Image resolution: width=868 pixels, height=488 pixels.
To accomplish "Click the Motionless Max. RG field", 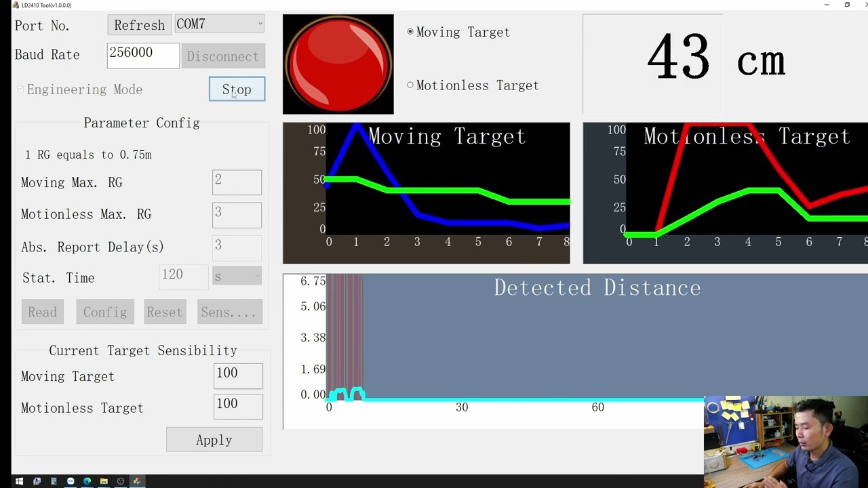I will [x=237, y=215].
